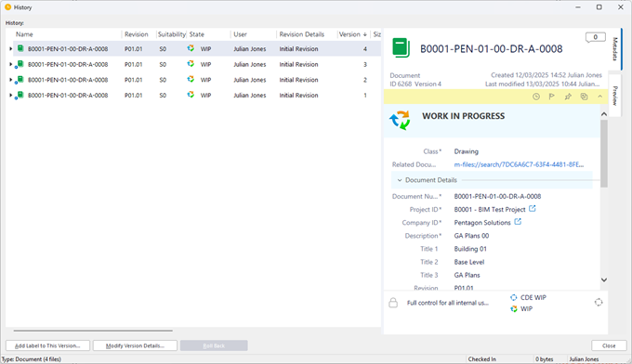This screenshot has width=632, height=364.
Task: Click the document icon of version 1 row
Action: pyautogui.click(x=20, y=95)
